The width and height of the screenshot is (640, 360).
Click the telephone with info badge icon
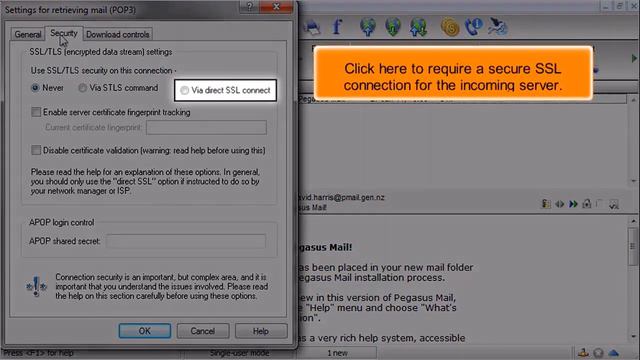point(474,27)
